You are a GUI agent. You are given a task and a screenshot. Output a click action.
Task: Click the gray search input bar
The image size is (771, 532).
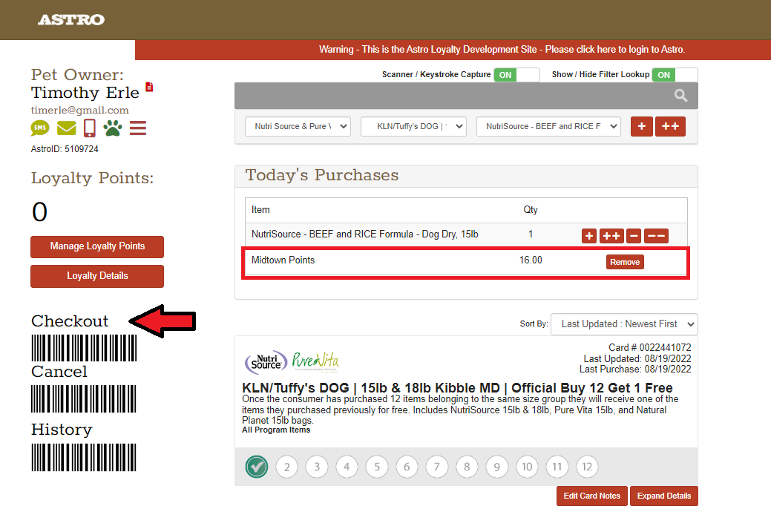tap(466, 96)
